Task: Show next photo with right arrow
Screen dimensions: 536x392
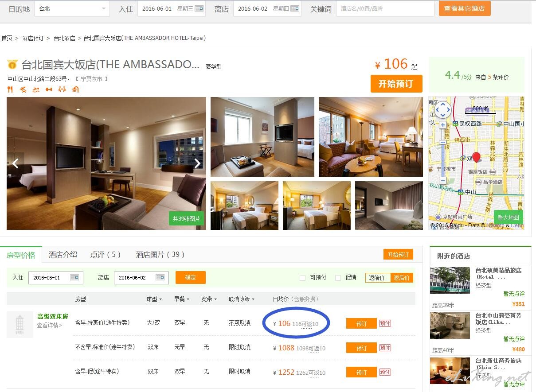Action: (x=197, y=163)
